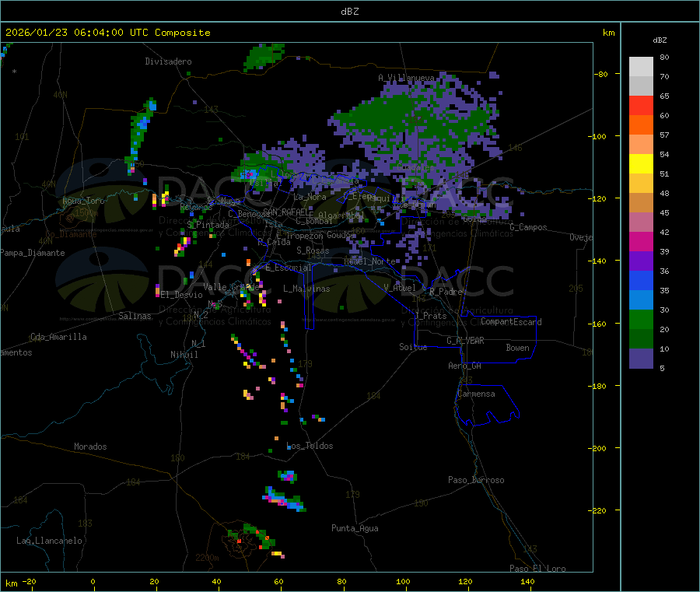The image size is (700, 592).
Task: Click the 'km' unit label at bottom left
Action: 12,583
